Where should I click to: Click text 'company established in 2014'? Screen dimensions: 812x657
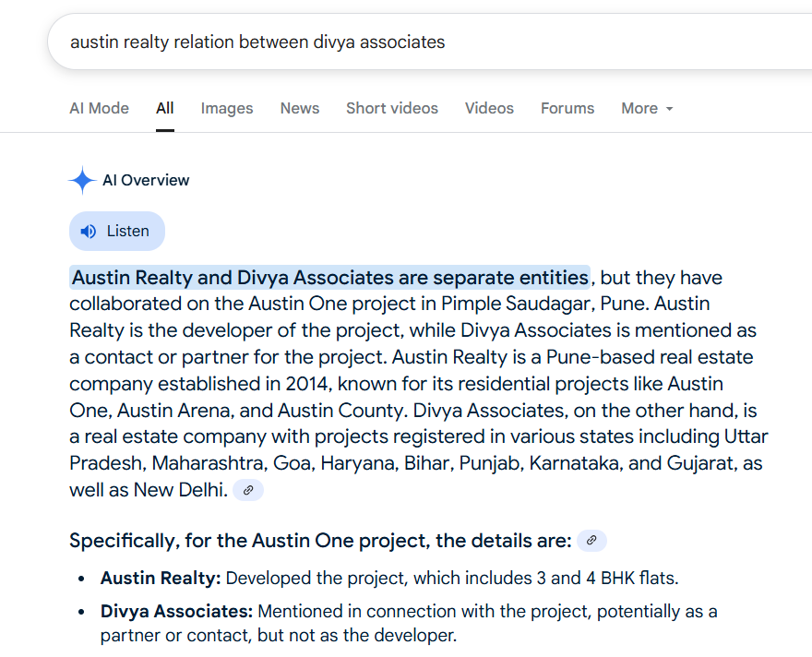tap(201, 384)
